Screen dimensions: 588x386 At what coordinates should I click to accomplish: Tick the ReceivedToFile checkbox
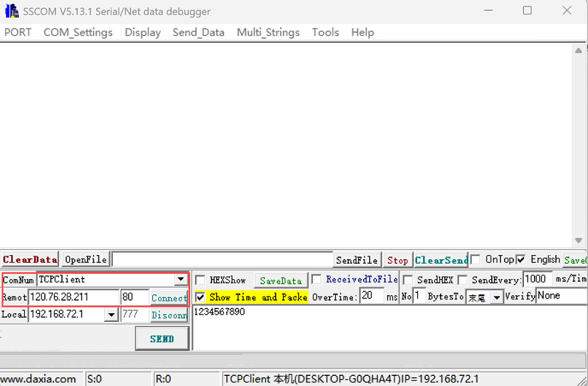[316, 279]
